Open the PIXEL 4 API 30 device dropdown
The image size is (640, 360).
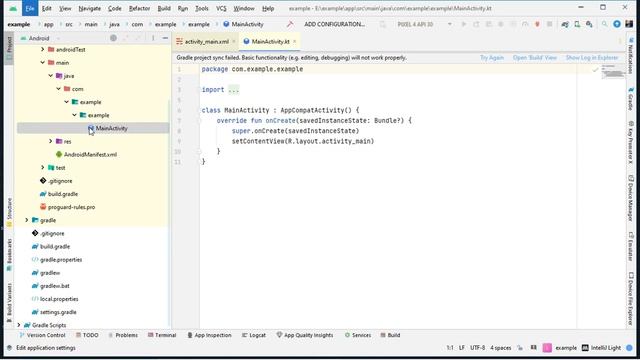tap(424, 24)
